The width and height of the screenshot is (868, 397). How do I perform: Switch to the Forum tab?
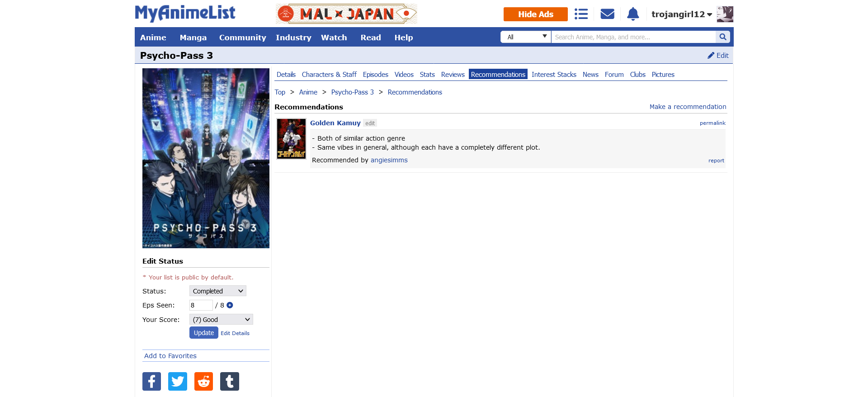[614, 75]
